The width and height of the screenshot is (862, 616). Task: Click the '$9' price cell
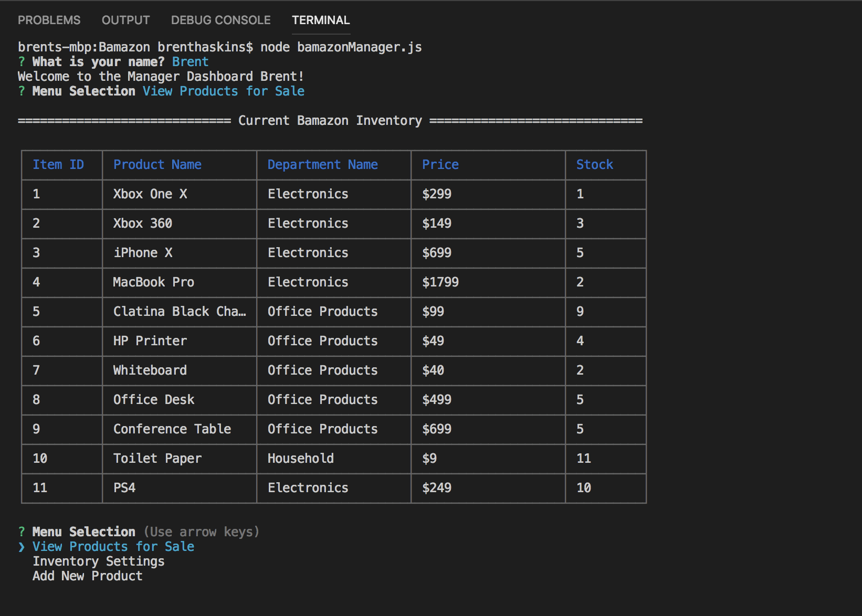488,459
